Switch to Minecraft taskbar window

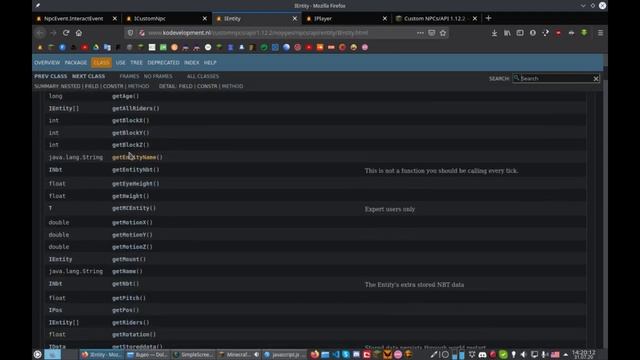pyautogui.click(x=238, y=354)
